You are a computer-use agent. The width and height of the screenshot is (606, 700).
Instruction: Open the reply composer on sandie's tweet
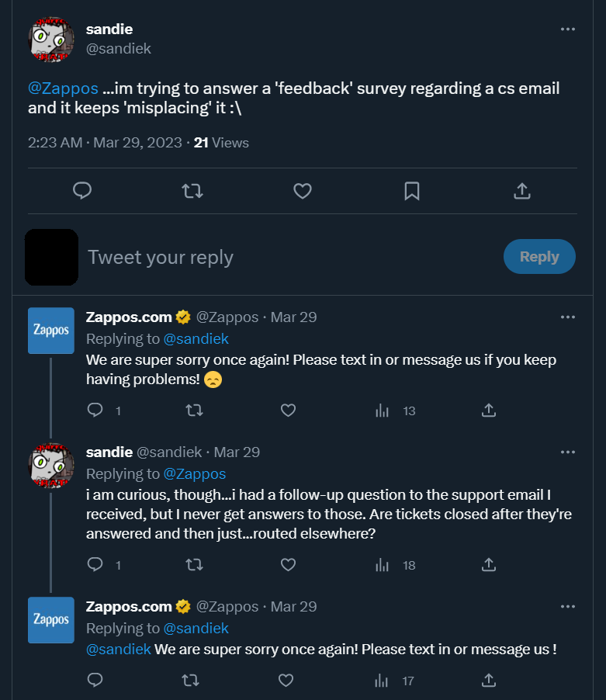pyautogui.click(x=82, y=191)
